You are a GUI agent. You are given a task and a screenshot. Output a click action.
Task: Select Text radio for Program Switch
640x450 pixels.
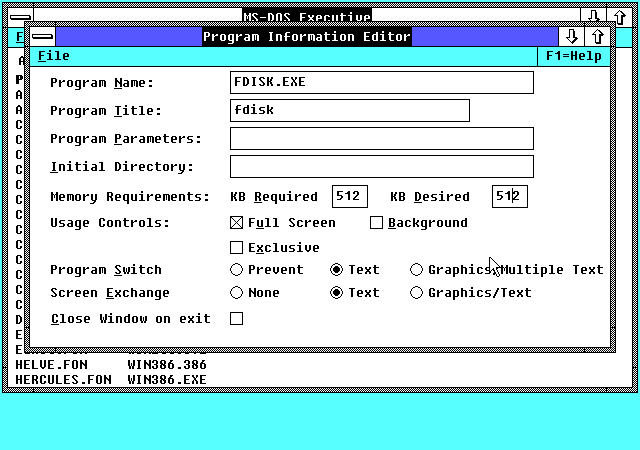tap(336, 270)
